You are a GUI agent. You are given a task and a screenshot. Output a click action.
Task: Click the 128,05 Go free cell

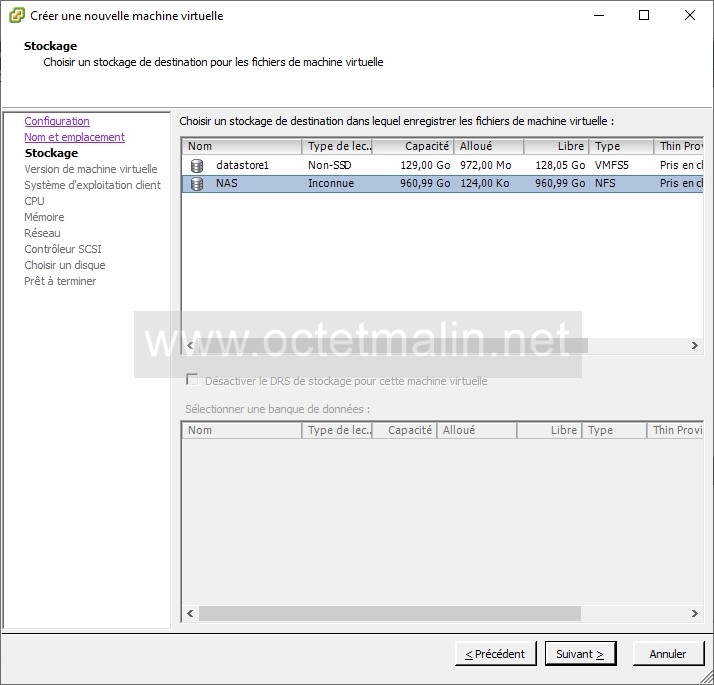(x=560, y=165)
